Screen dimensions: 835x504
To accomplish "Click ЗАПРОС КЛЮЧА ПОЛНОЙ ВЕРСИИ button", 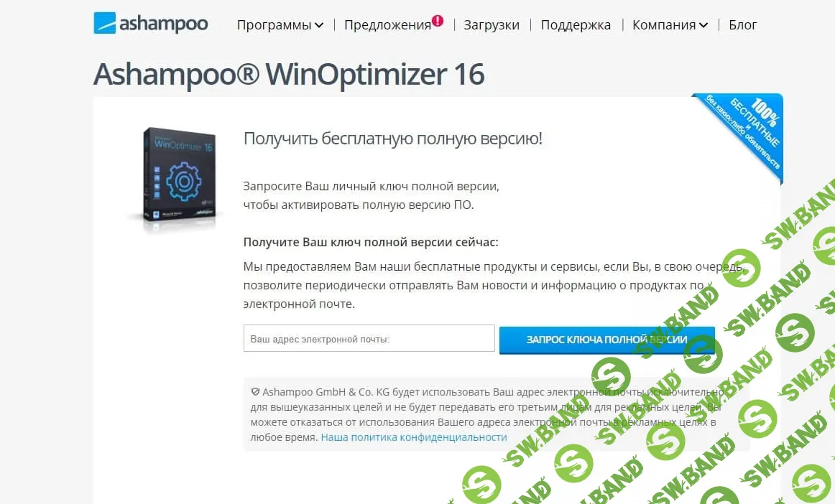I will [606, 340].
